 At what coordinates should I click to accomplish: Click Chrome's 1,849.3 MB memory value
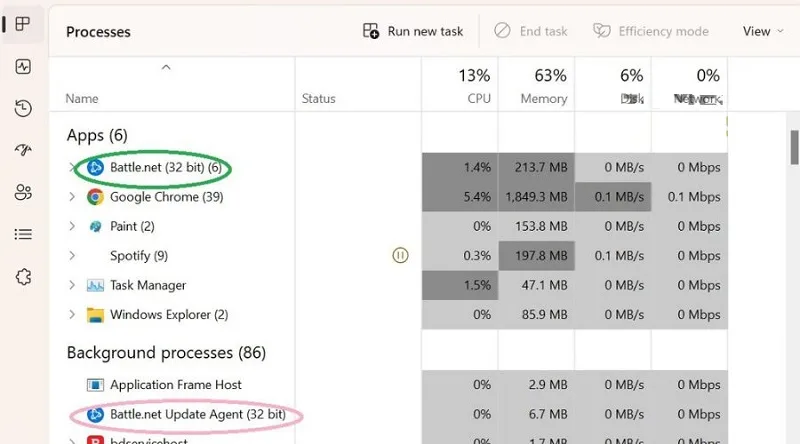click(x=536, y=197)
